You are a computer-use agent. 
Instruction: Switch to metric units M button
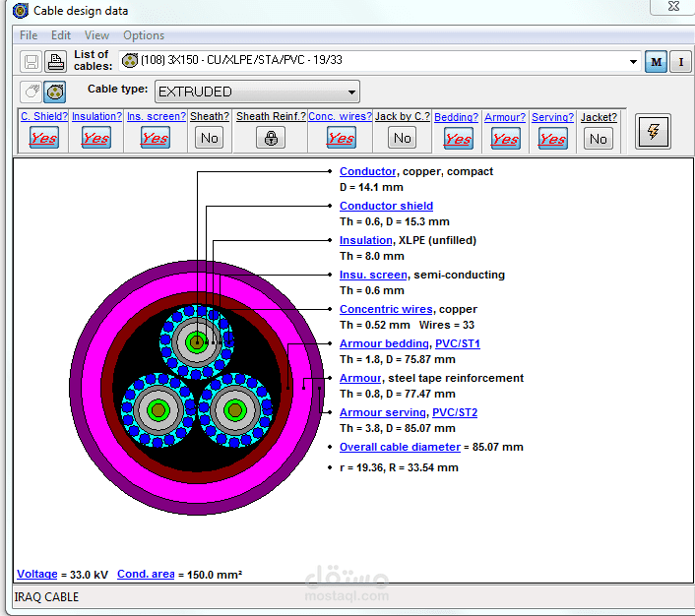pos(656,62)
